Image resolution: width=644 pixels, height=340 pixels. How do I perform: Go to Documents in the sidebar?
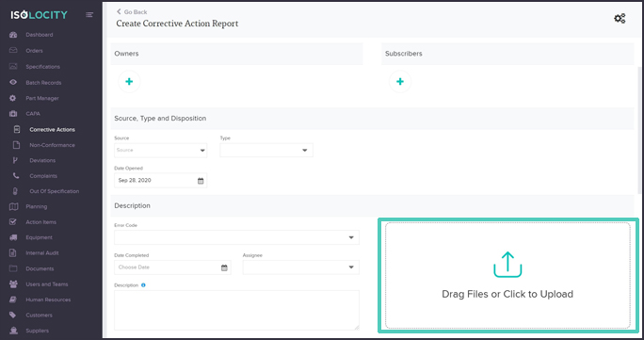pos(40,268)
